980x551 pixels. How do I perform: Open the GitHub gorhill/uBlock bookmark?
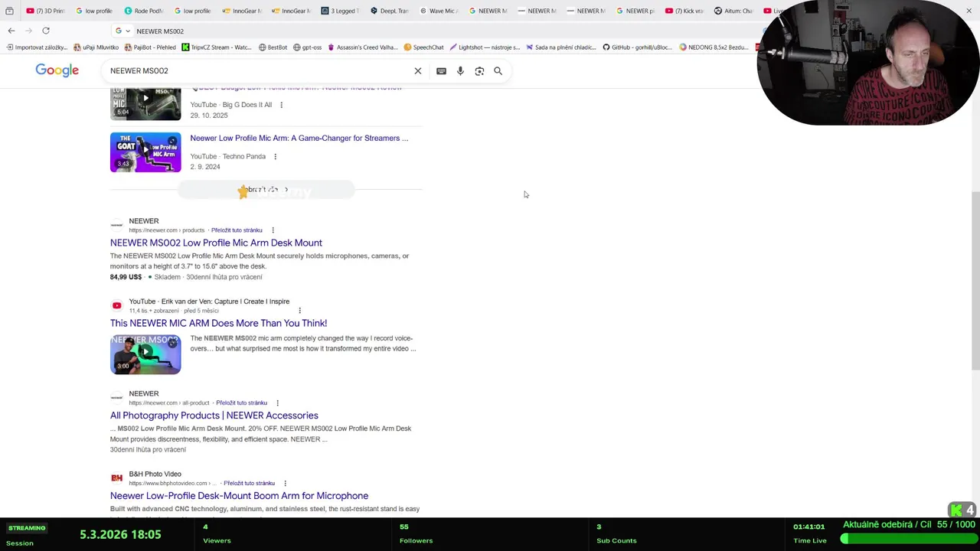(x=637, y=47)
